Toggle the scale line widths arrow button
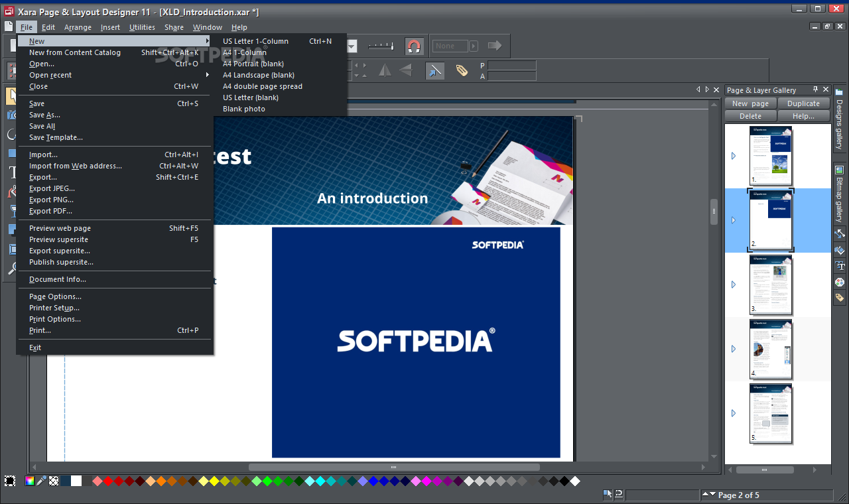 pos(435,70)
